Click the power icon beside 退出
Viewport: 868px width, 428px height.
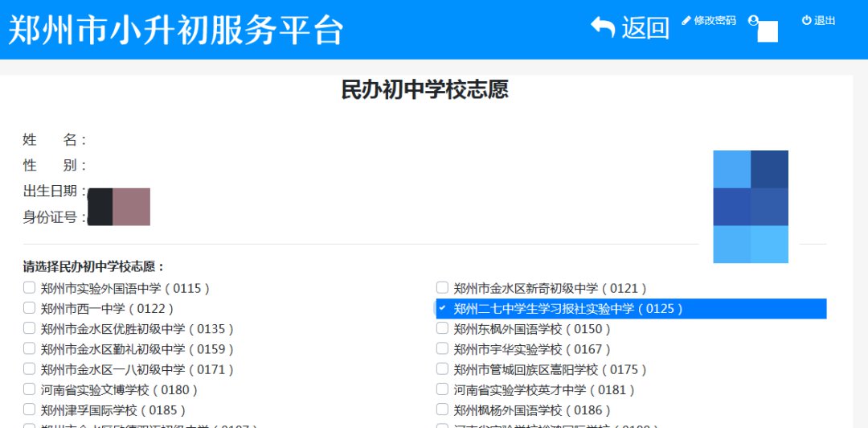pyautogui.click(x=807, y=20)
